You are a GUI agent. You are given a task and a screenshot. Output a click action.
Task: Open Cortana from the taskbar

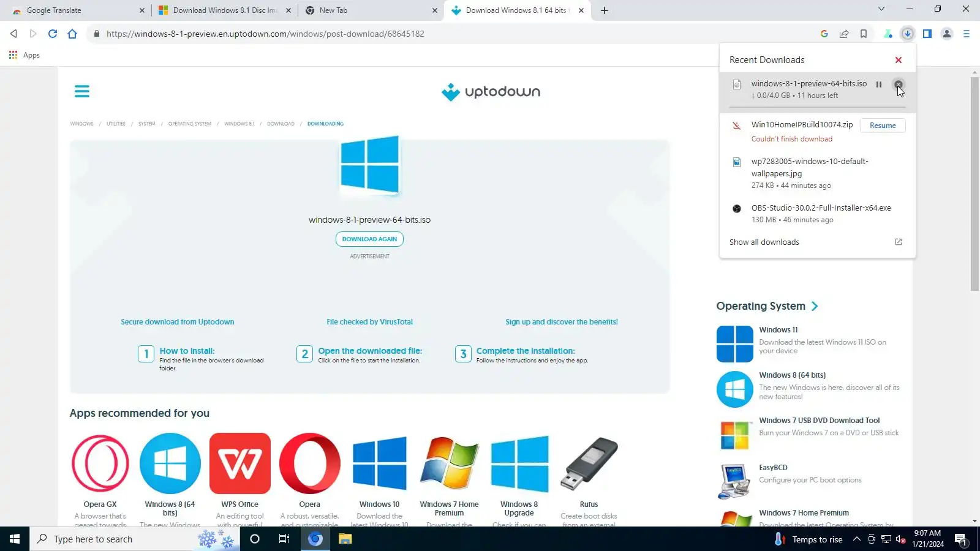point(255,539)
